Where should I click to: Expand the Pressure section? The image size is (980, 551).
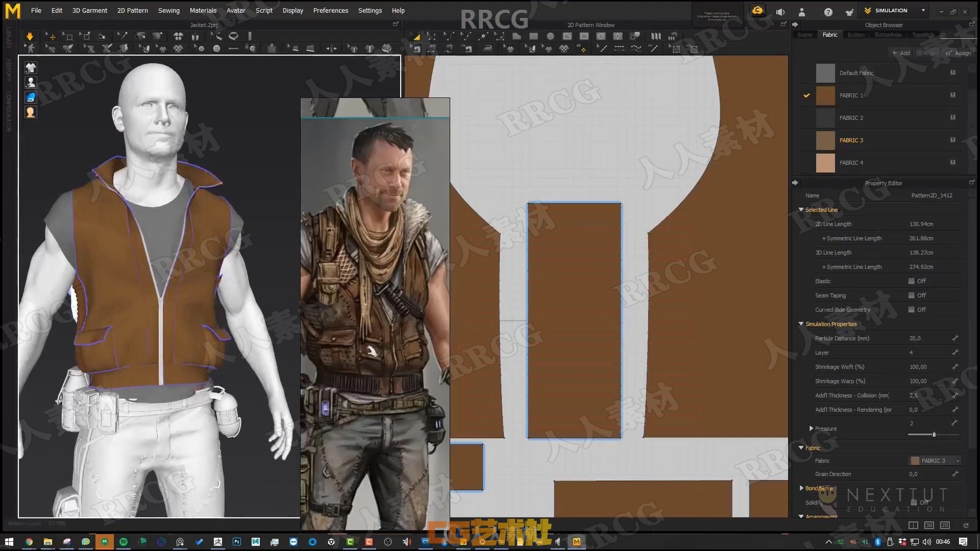(x=811, y=429)
